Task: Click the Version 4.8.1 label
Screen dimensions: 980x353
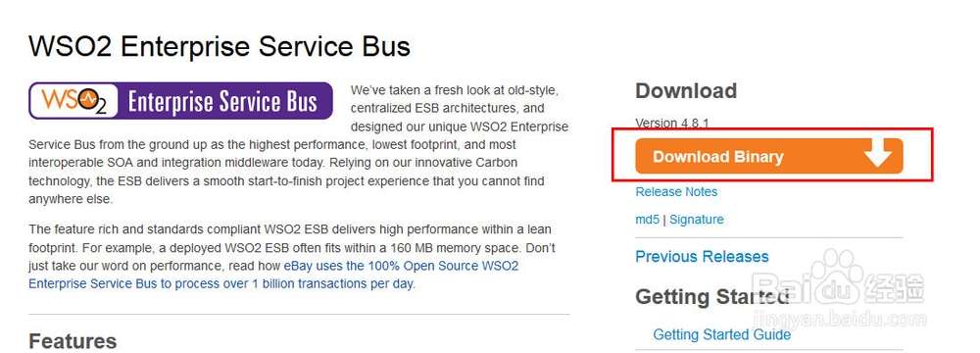Action: [x=672, y=122]
